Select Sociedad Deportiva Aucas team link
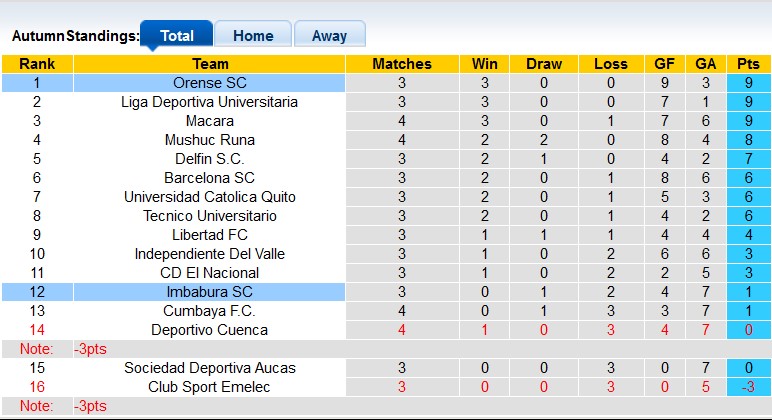Viewport: 772px width, 420px height. [x=210, y=368]
